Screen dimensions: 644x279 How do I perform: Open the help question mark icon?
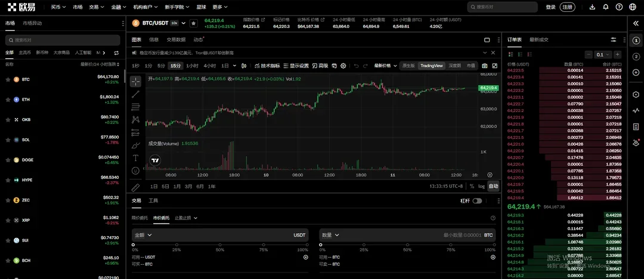(620, 7)
